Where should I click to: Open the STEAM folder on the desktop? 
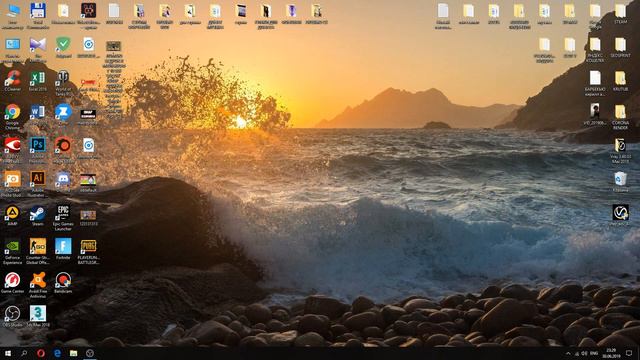tap(620, 11)
